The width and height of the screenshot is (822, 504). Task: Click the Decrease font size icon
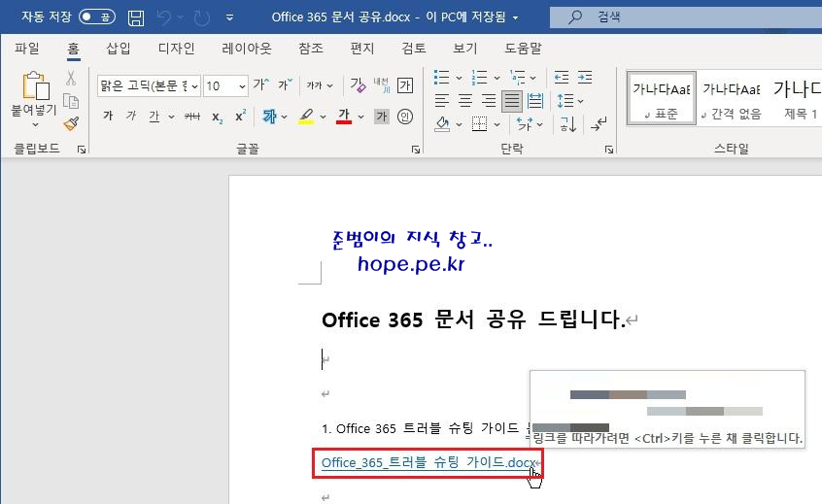pyautogui.click(x=286, y=84)
